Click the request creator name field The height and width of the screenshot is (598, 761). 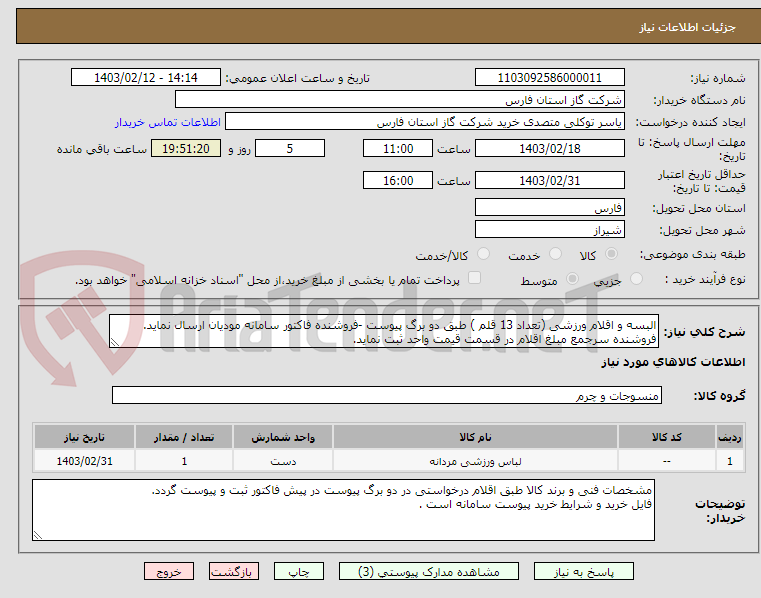pos(425,122)
